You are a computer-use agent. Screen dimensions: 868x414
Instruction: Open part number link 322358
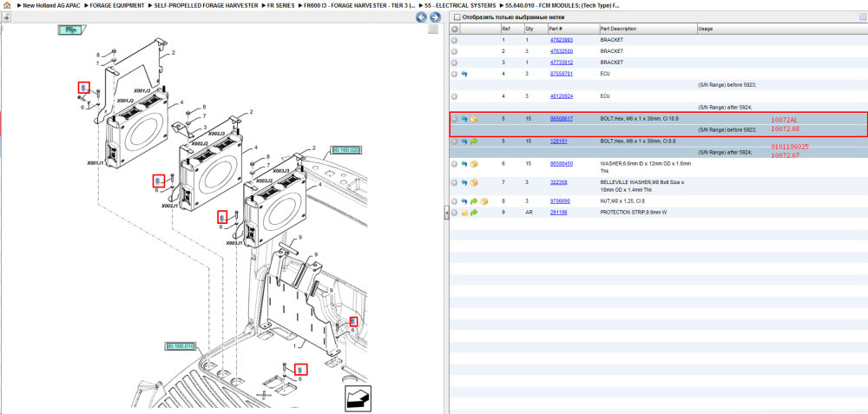pos(557,182)
